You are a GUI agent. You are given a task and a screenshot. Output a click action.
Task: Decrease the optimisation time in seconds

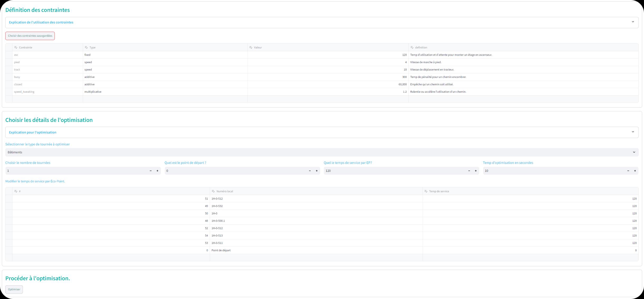click(x=628, y=171)
